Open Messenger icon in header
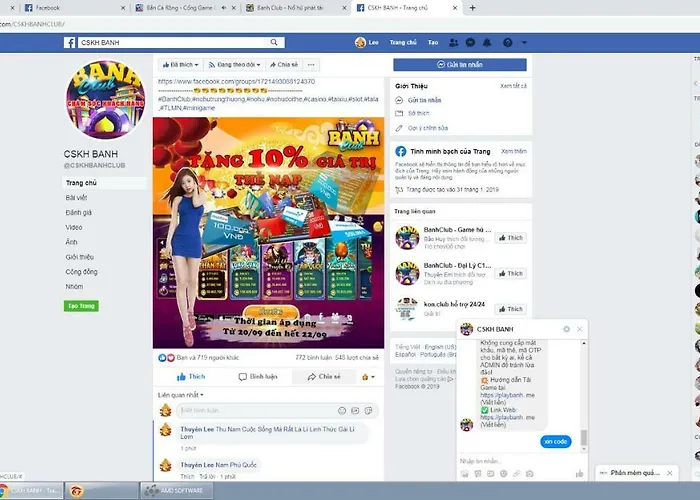Screen dimensions: 700x500 470,42
